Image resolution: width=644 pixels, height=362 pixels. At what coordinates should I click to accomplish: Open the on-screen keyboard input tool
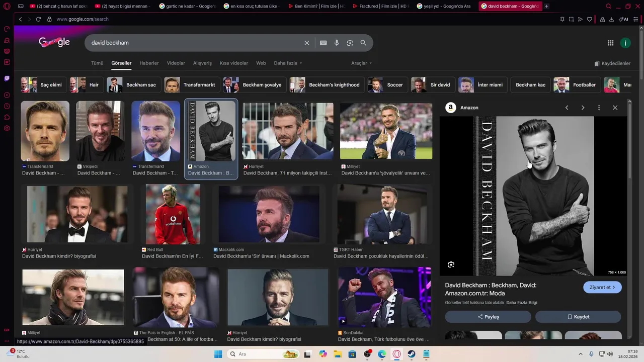coord(323,43)
